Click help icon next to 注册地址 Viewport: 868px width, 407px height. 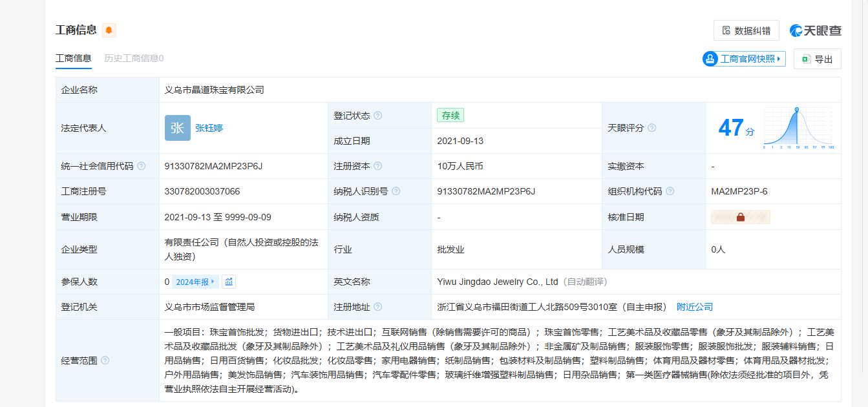[378, 307]
